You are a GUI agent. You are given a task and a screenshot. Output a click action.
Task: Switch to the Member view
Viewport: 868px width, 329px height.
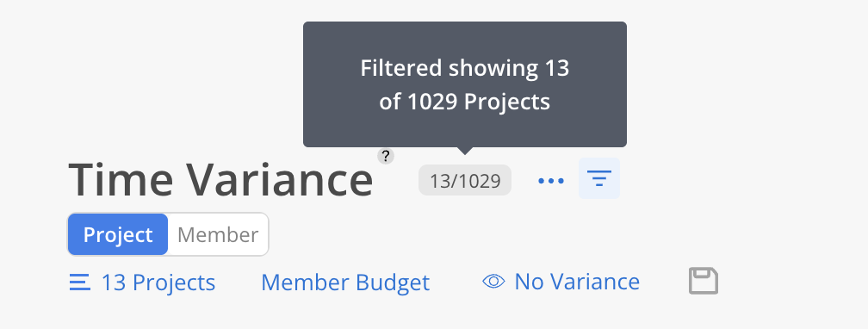[218, 234]
